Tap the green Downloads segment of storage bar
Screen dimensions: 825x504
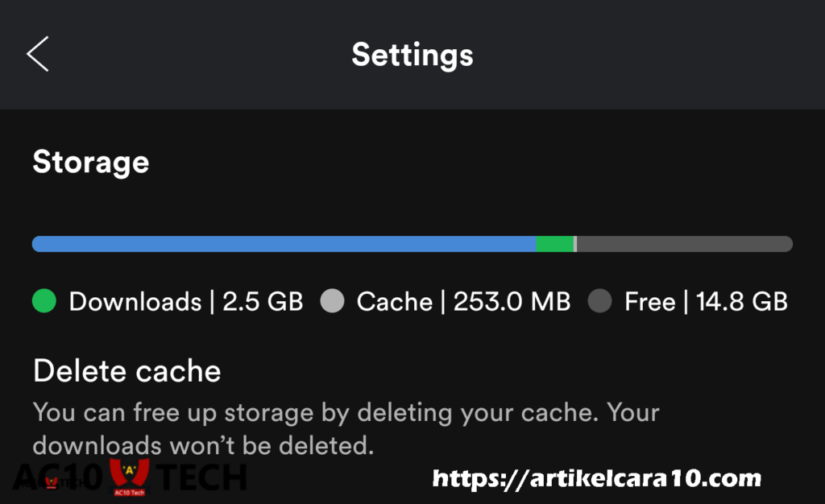pyautogui.click(x=555, y=243)
